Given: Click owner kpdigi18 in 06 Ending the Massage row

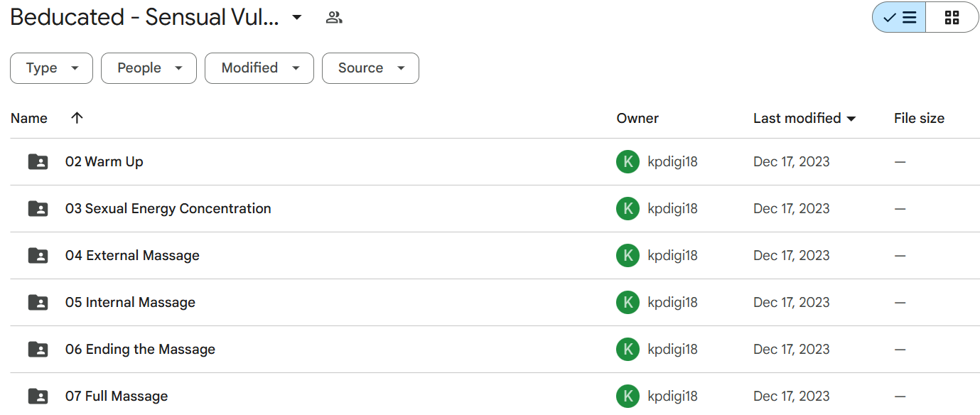Looking at the screenshot, I should 672,350.
